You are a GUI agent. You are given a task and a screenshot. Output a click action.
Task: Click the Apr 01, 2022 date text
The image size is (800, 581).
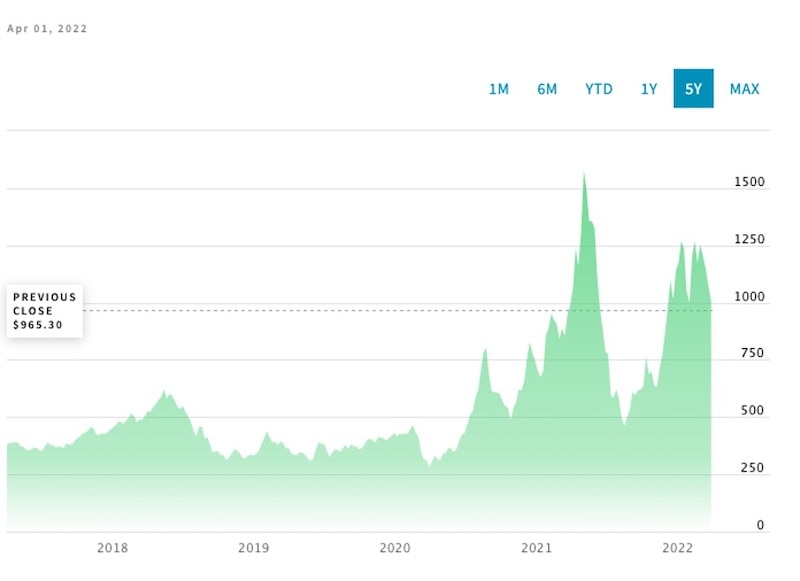(47, 29)
